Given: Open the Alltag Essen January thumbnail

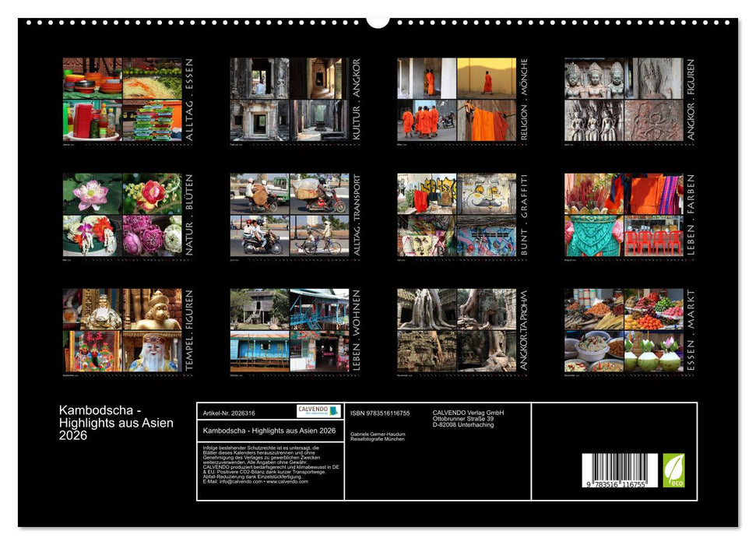Looking at the screenshot, I should coord(122,99).
